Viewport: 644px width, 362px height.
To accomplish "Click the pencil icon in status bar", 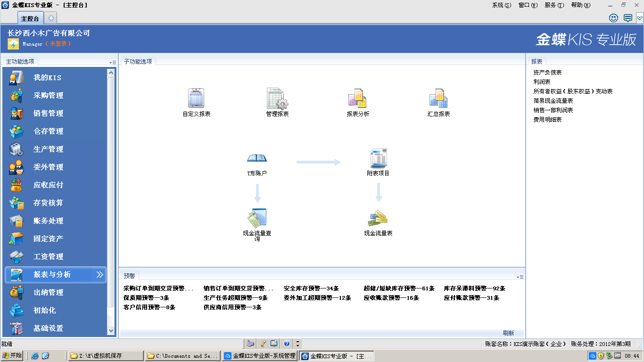I will point(263,344).
